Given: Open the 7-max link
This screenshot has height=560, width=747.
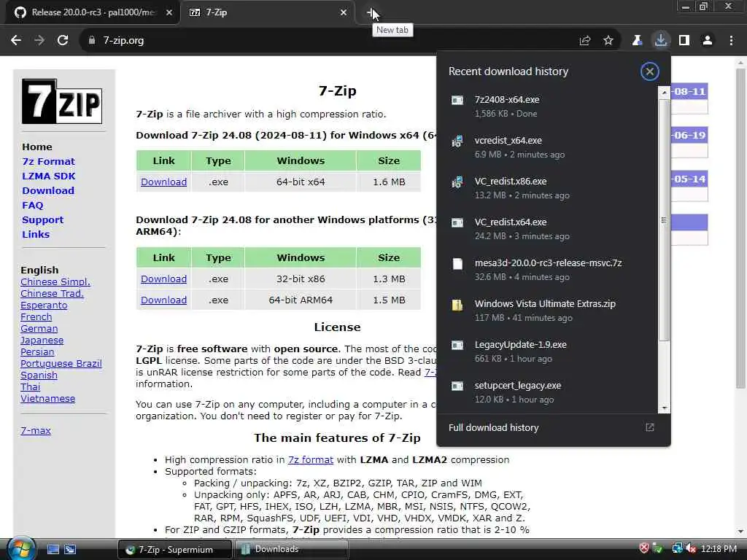Looking at the screenshot, I should [36, 430].
